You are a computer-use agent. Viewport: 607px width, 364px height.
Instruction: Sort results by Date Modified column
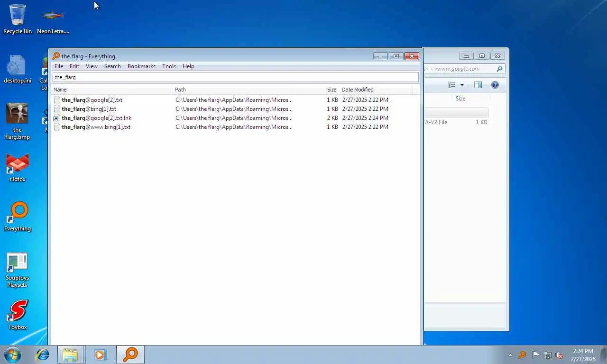coord(376,90)
